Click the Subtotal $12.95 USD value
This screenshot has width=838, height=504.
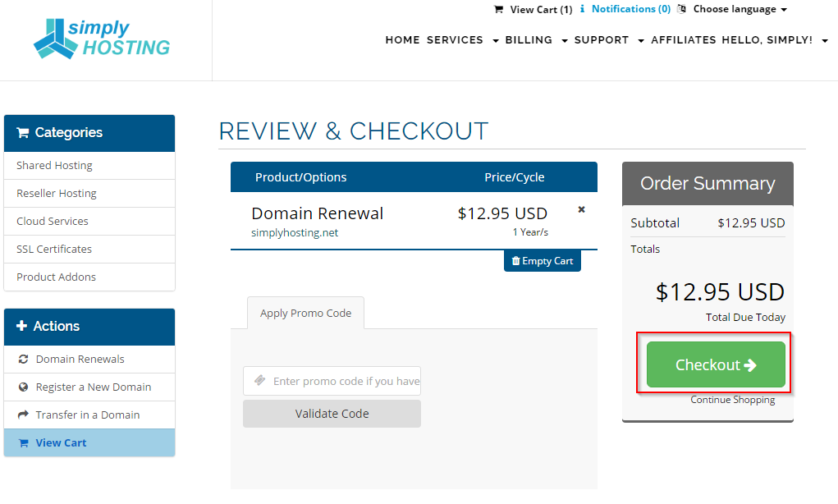[751, 223]
